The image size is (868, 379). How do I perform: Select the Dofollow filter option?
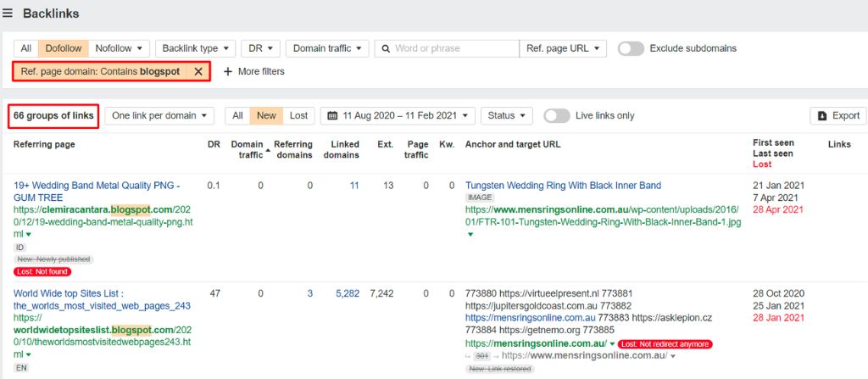[x=63, y=48]
